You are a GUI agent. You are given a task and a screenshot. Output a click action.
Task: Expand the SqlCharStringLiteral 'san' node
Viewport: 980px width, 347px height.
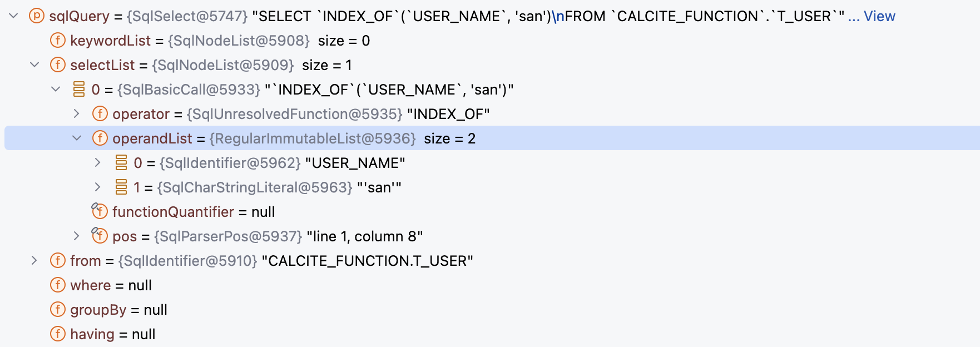point(98,187)
